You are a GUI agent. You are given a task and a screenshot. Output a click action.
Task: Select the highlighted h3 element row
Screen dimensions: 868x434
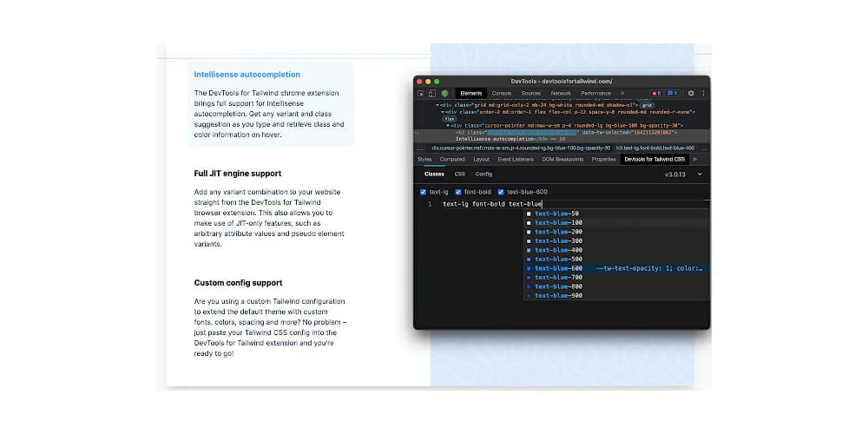click(562, 135)
